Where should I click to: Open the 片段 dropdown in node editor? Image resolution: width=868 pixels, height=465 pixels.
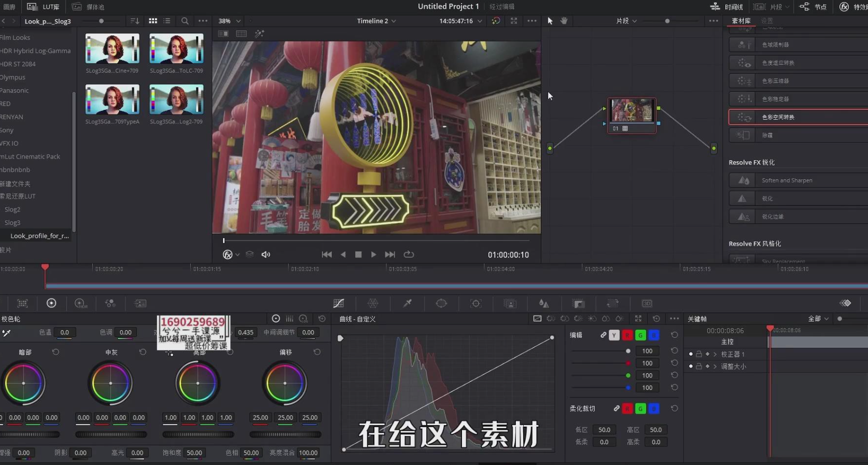[x=626, y=21]
